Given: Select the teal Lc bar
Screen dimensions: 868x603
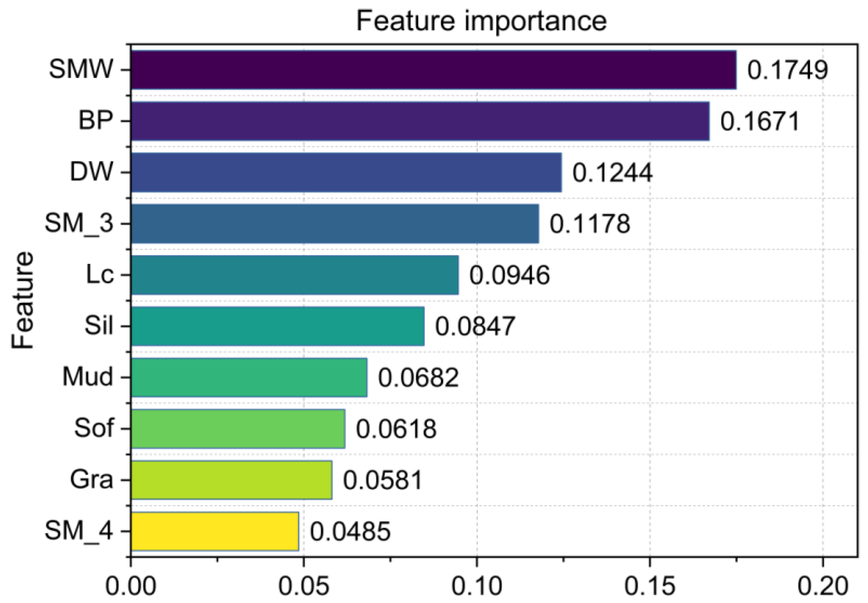Looking at the screenshot, I should click(x=294, y=275).
